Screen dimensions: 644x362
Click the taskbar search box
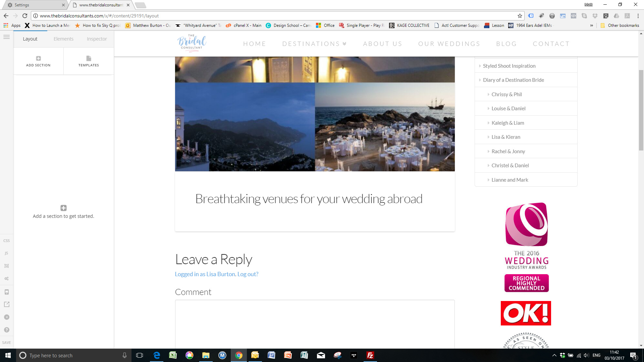[x=73, y=355]
